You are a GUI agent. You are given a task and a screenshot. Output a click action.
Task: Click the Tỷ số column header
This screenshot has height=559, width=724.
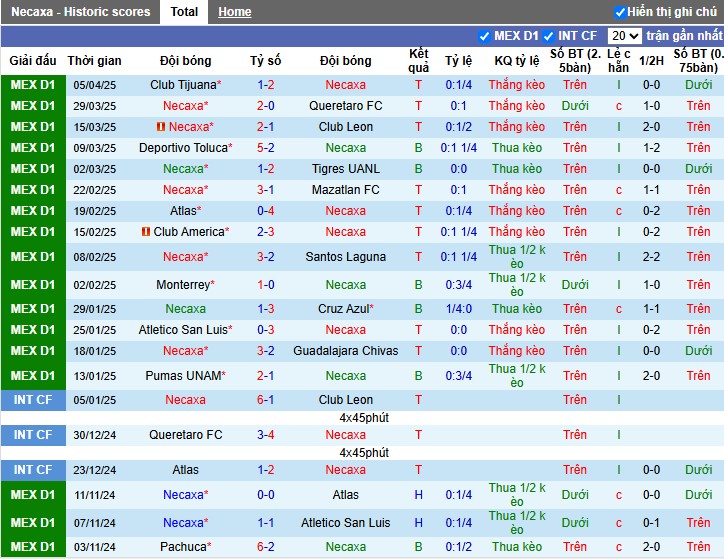click(265, 60)
